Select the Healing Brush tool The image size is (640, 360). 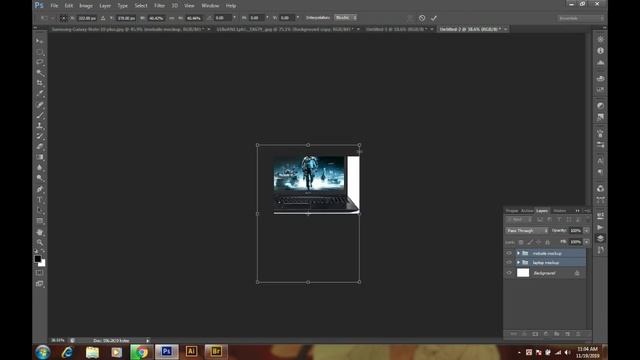coord(40,105)
